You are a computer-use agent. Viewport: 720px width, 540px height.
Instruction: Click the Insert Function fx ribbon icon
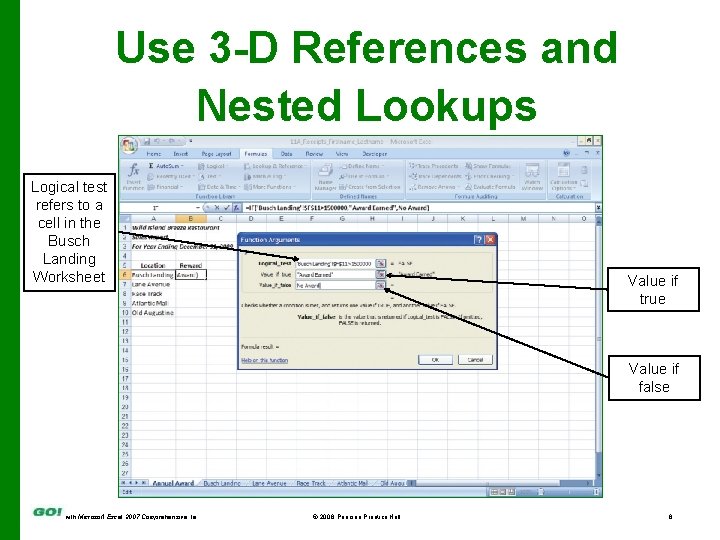tap(134, 177)
